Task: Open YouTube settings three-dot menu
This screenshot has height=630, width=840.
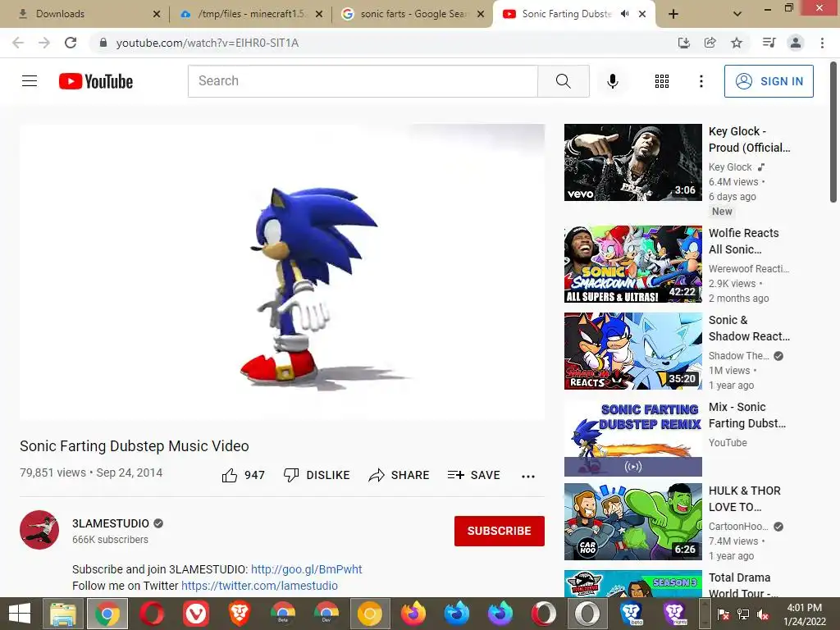Action: [701, 81]
